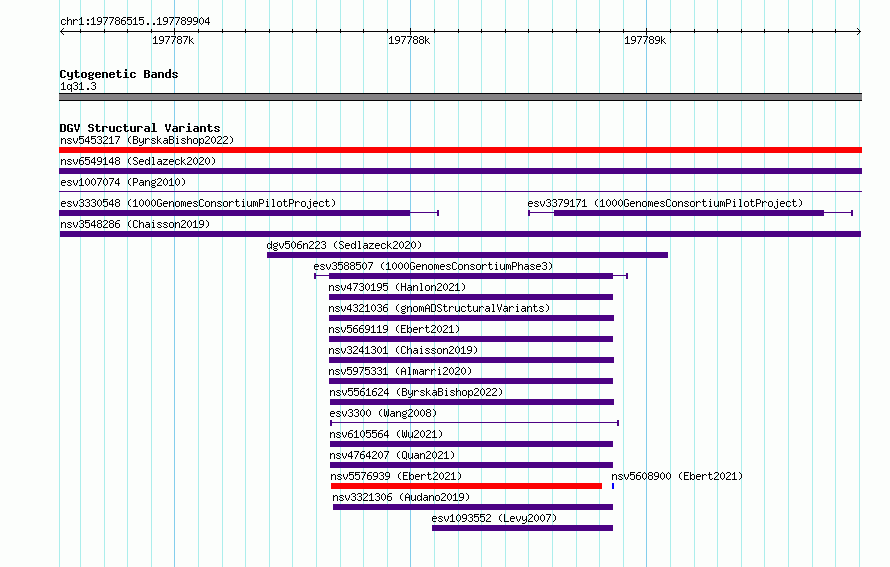Viewport: 890px width, 567px height.
Task: Click the ruler's left arrow end
Action: pyautogui.click(x=62, y=31)
